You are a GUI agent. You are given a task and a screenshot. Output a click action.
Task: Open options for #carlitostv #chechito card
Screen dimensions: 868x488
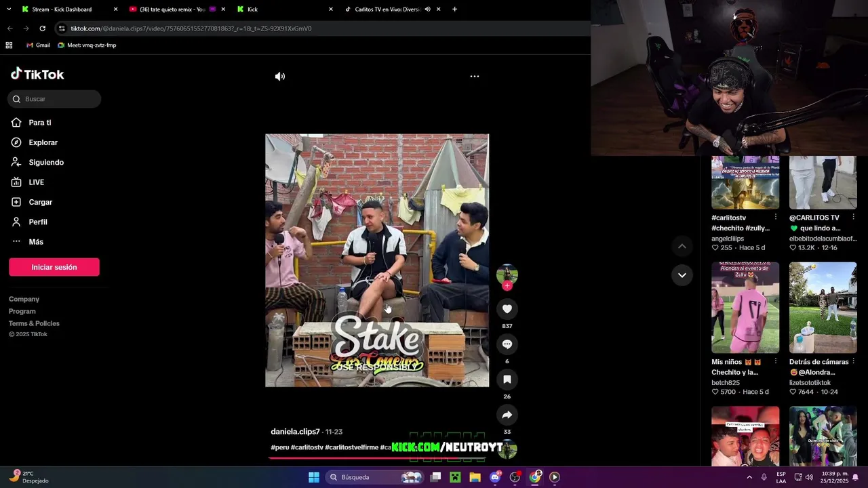click(776, 218)
